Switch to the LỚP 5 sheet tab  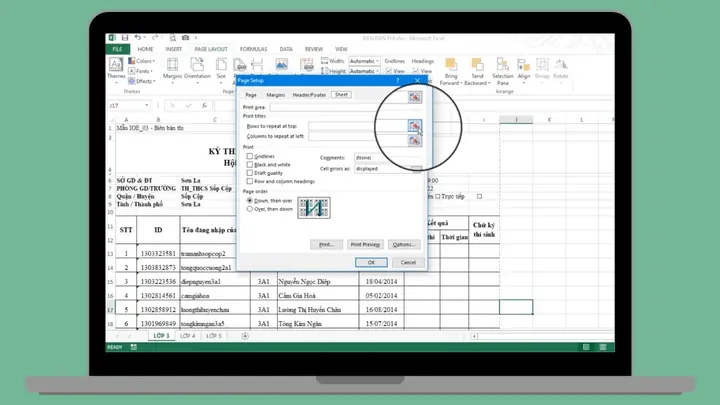tap(214, 336)
